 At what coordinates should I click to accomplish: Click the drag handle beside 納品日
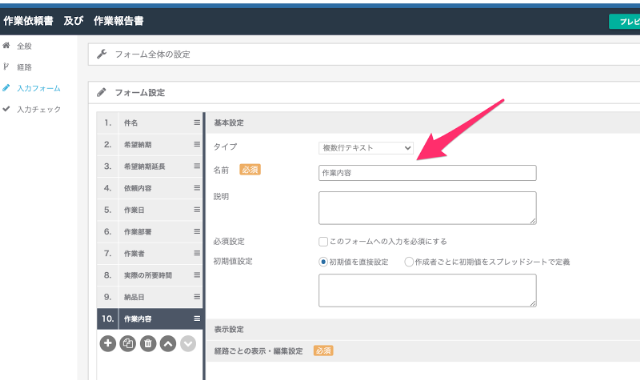pyautogui.click(x=197, y=297)
